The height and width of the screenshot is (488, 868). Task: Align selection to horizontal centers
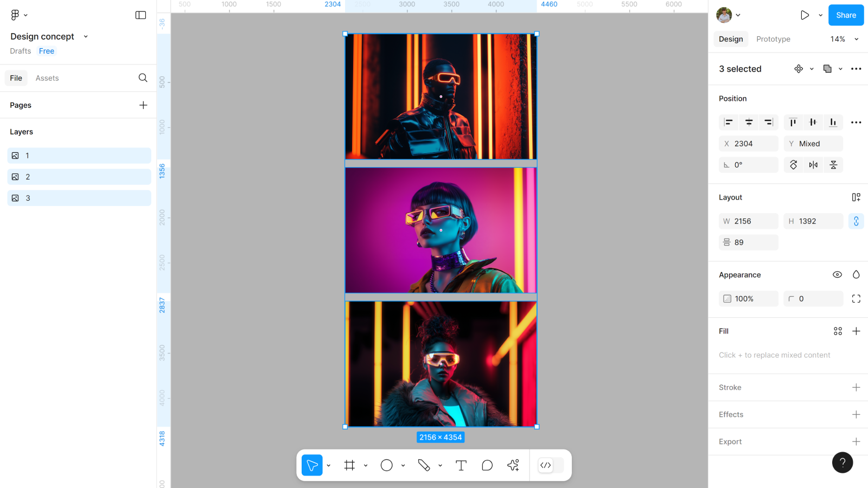coord(749,123)
